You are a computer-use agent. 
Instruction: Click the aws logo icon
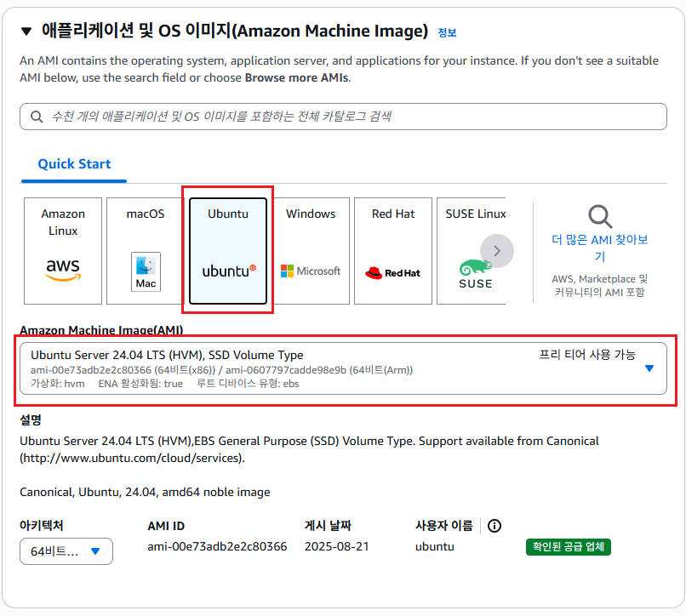(63, 270)
